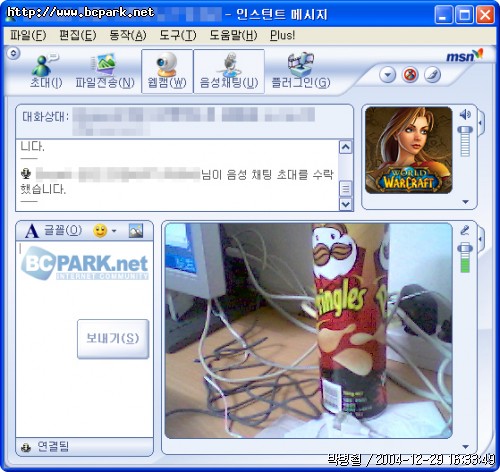This screenshot has width=500, height=472.
Task: Toggle Voice Chat (음성채팅) button
Action: point(229,71)
